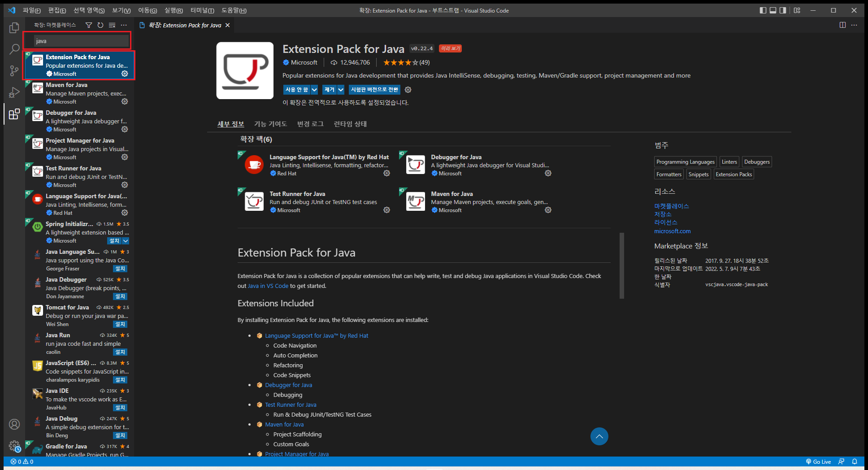Open Run and Debug view
868x470 pixels.
click(x=14, y=92)
